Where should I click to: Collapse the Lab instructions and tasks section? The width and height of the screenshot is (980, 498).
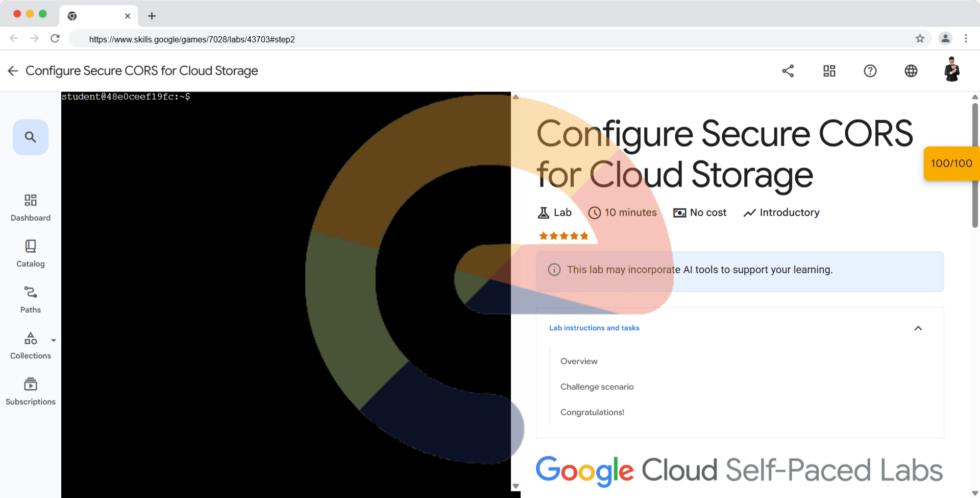point(918,328)
